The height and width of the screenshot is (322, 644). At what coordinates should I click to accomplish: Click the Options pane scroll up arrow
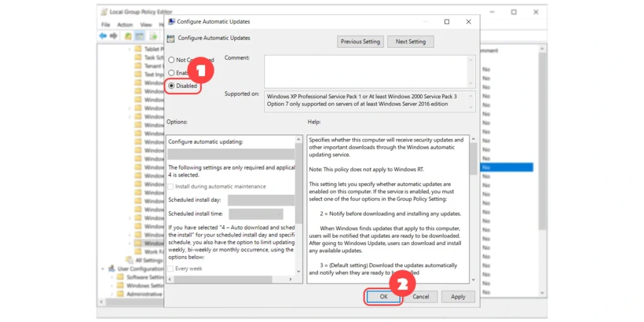[299, 140]
